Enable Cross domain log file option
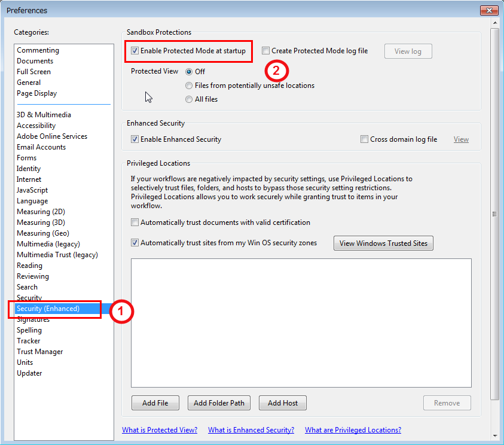Viewport: 504px width, 445px height. (x=365, y=139)
